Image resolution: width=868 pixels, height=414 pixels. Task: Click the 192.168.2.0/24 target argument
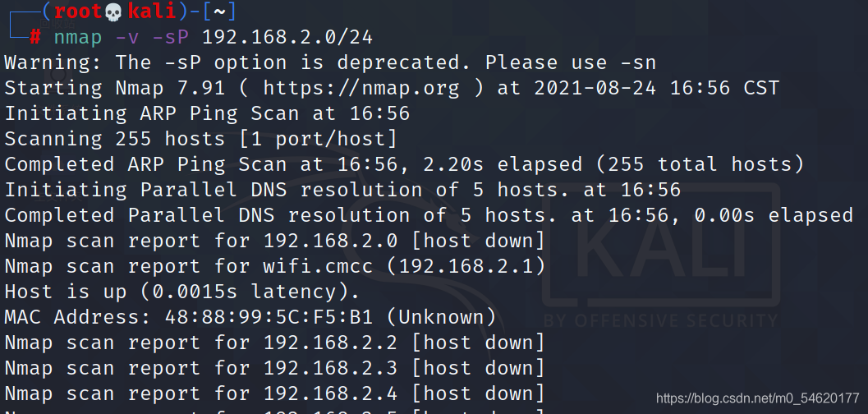(x=287, y=37)
